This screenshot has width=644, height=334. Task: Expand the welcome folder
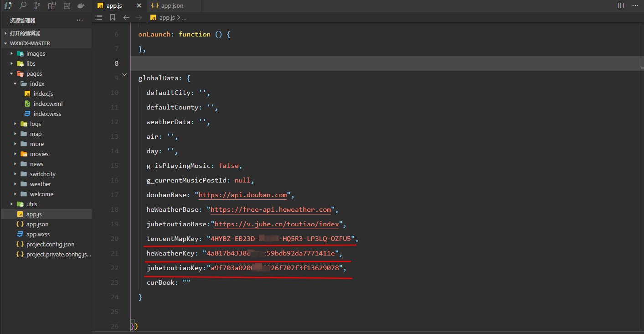(46, 194)
